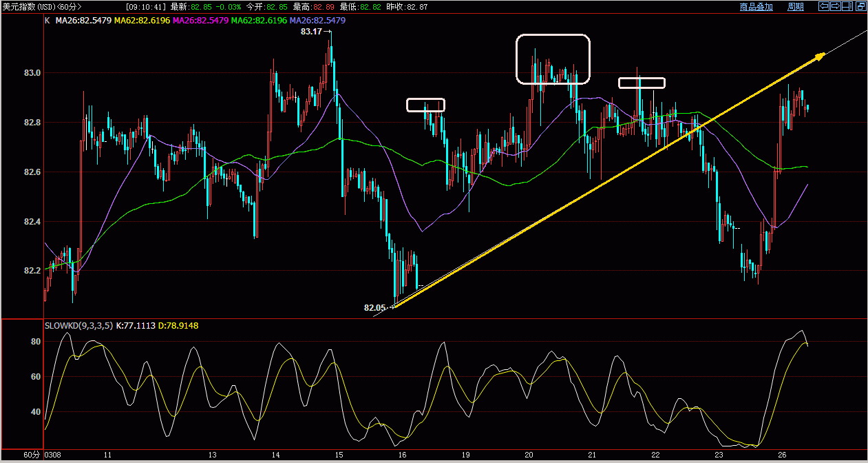Click date 14 on the time axis
868x463 pixels.
coord(276,456)
